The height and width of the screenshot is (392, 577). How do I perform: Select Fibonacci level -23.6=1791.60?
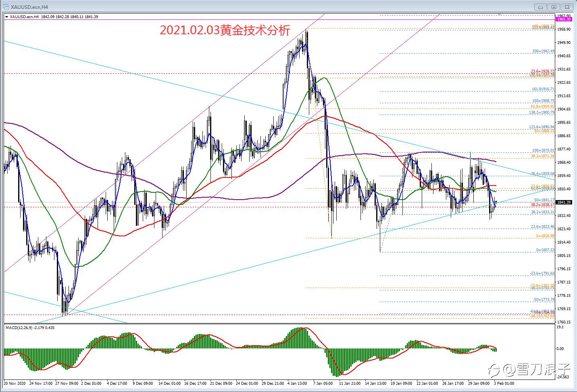[x=542, y=273]
